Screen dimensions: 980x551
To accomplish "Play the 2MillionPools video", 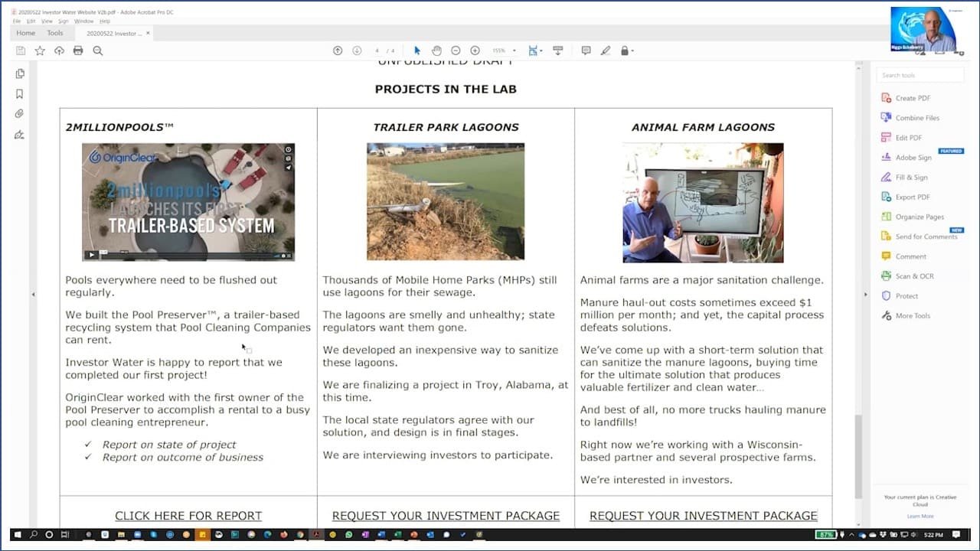I will [x=92, y=255].
